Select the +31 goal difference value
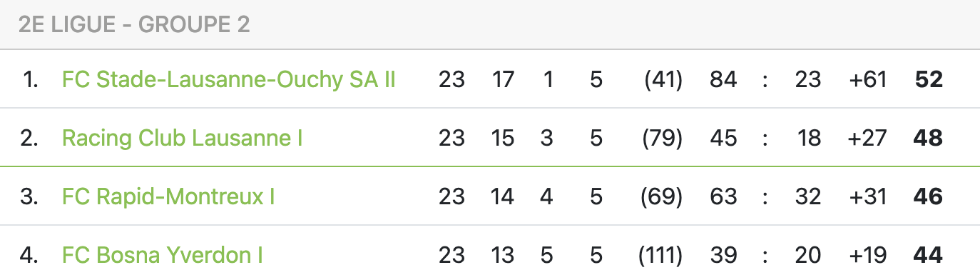Image resolution: width=980 pixels, height=280 pixels. pyautogui.click(x=867, y=196)
